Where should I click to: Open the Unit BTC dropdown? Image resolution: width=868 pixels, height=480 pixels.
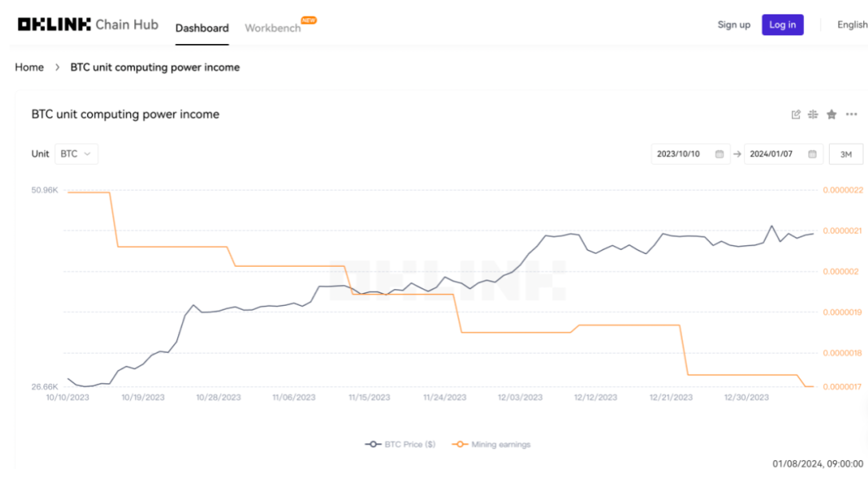click(x=76, y=154)
